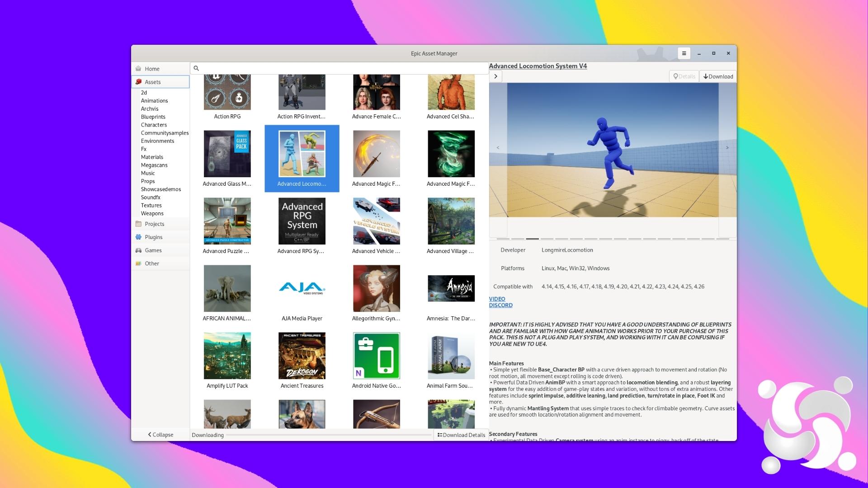Click the search magnifier icon
This screenshot has height=488, width=868.
tap(196, 68)
